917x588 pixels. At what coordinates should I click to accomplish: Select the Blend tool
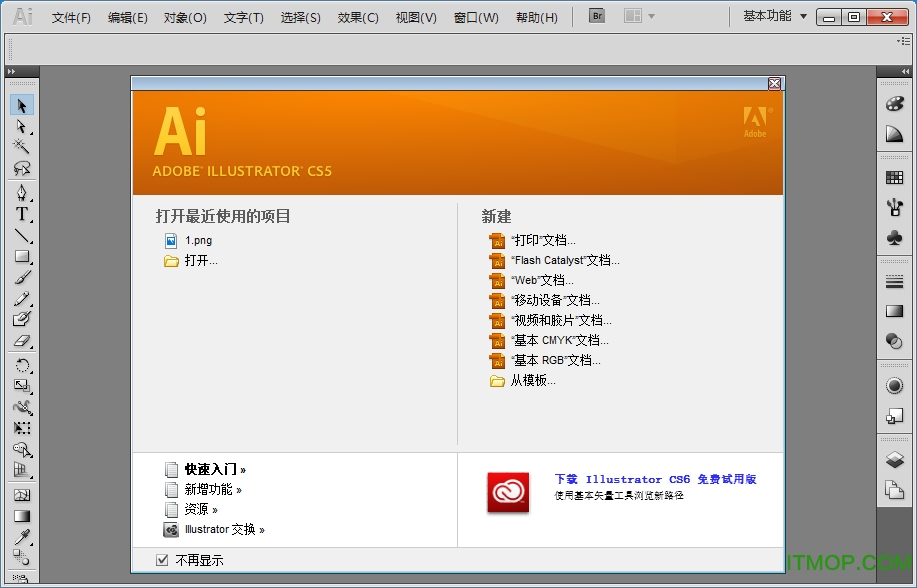pyautogui.click(x=22, y=557)
